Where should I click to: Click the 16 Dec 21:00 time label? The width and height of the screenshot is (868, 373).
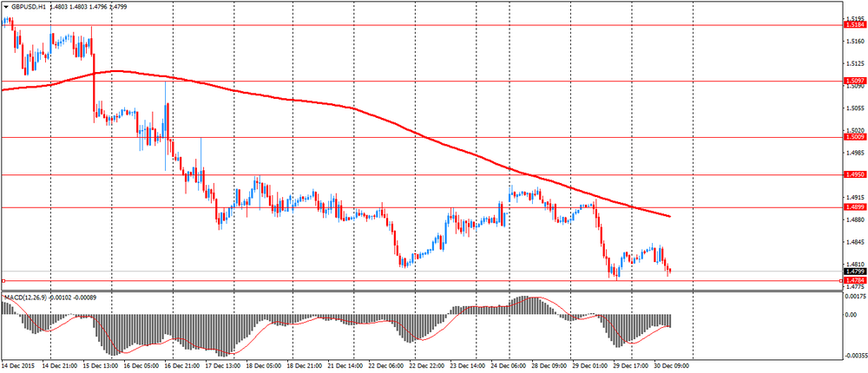[x=183, y=366]
